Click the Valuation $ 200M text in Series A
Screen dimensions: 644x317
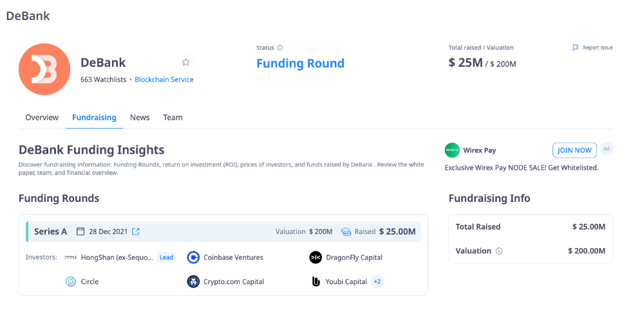[304, 231]
